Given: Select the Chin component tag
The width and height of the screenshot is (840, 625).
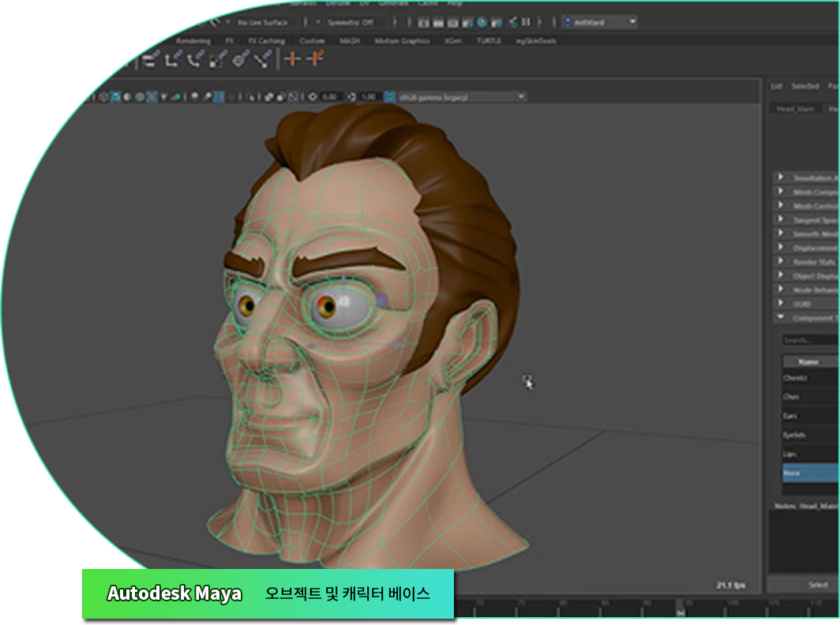Looking at the screenshot, I should 810,397.
